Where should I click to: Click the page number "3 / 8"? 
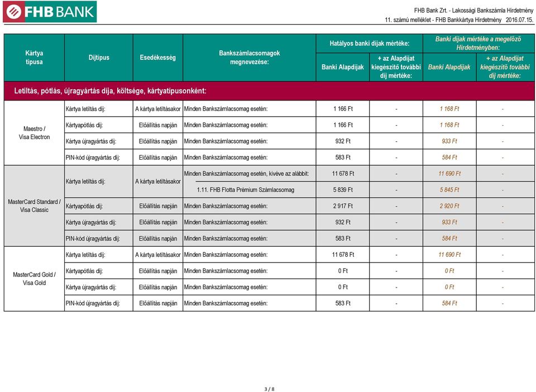tap(269, 389)
